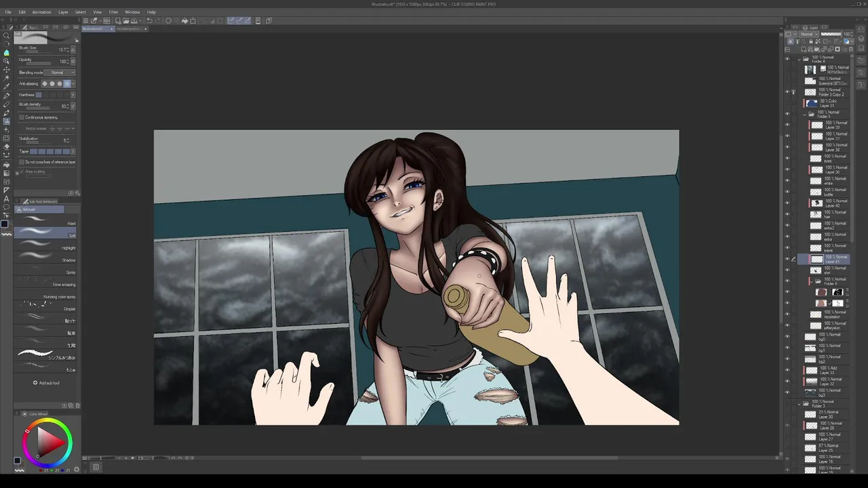Select the Eyedropper tool

point(5,87)
